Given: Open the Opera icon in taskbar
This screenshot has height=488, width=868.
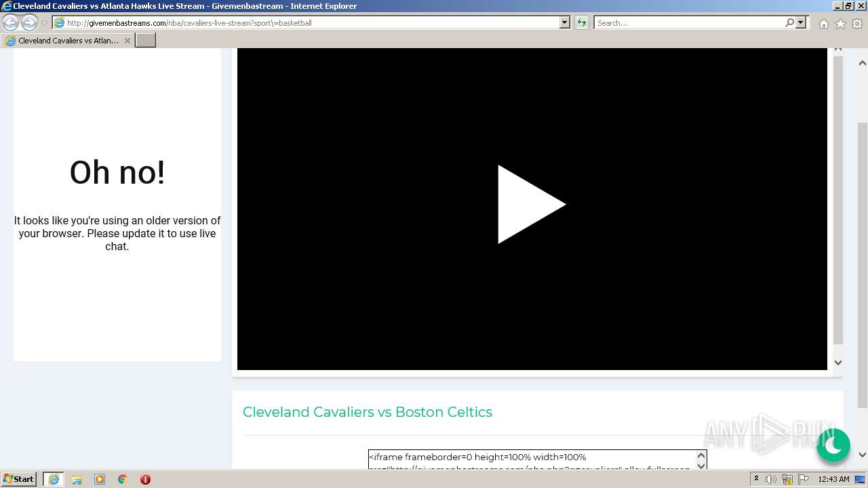Looking at the screenshot, I should pyautogui.click(x=145, y=479).
